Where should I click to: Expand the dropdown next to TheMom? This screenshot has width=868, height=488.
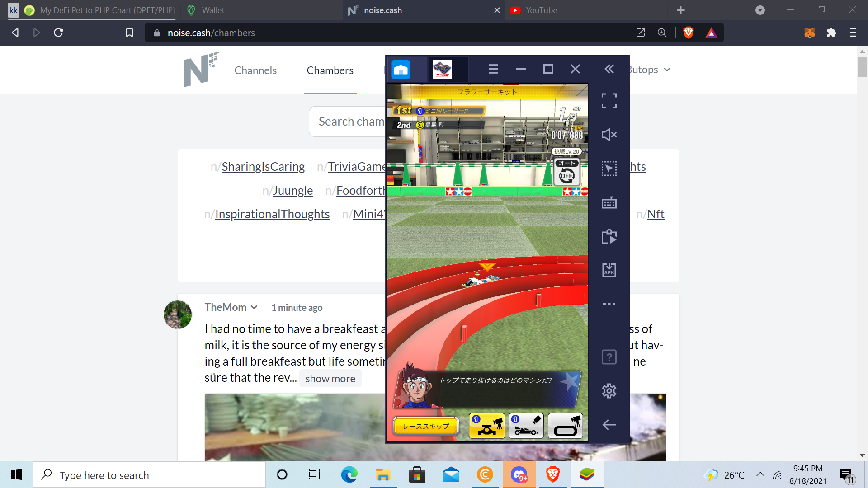(254, 307)
